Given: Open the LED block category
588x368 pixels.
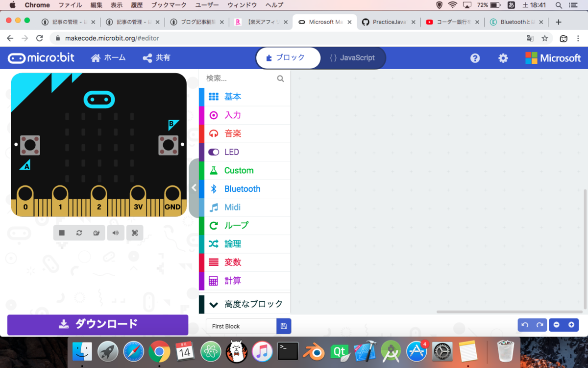Looking at the screenshot, I should click(x=231, y=152).
